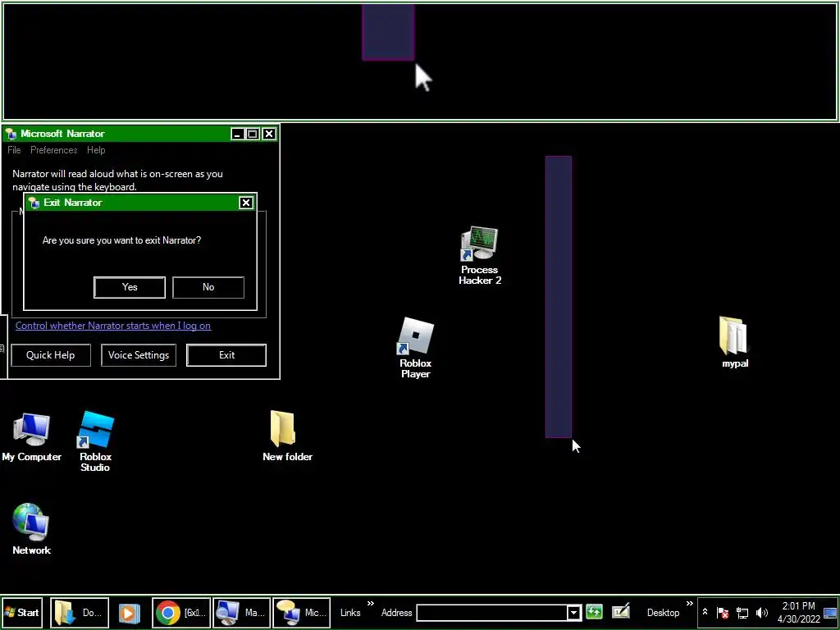Viewport: 840px width, 630px height.
Task: Open the Start menu
Action: coord(21,612)
